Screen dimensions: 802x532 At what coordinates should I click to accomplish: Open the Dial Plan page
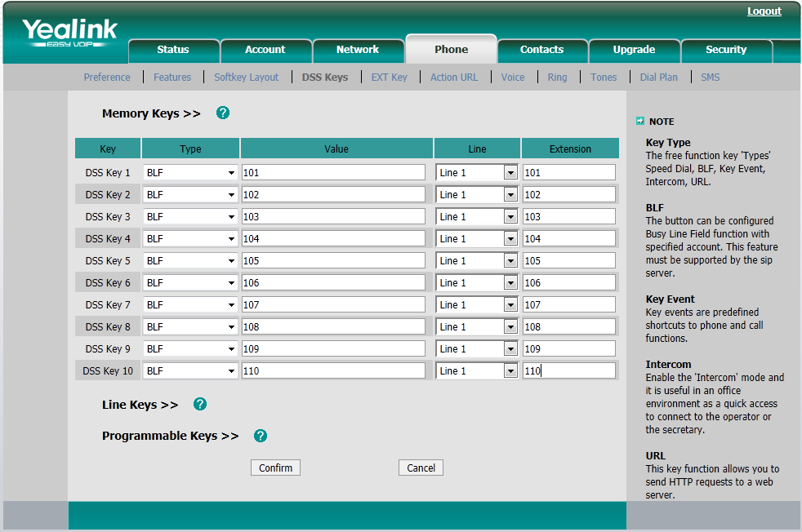tap(659, 78)
